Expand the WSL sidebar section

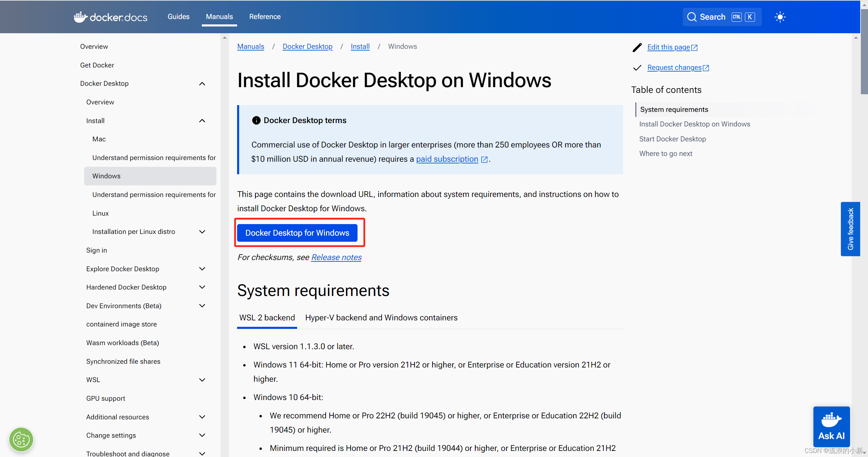click(202, 380)
